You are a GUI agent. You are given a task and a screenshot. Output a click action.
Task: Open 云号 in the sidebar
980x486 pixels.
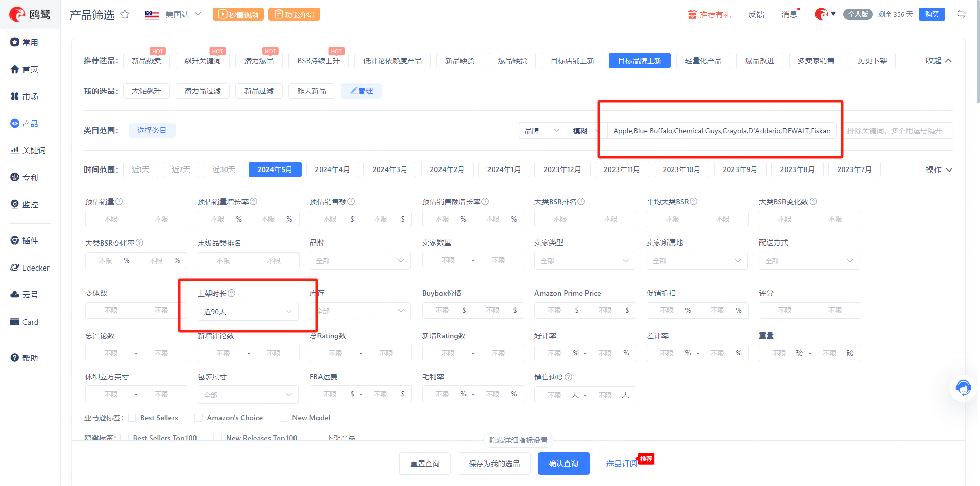click(24, 295)
